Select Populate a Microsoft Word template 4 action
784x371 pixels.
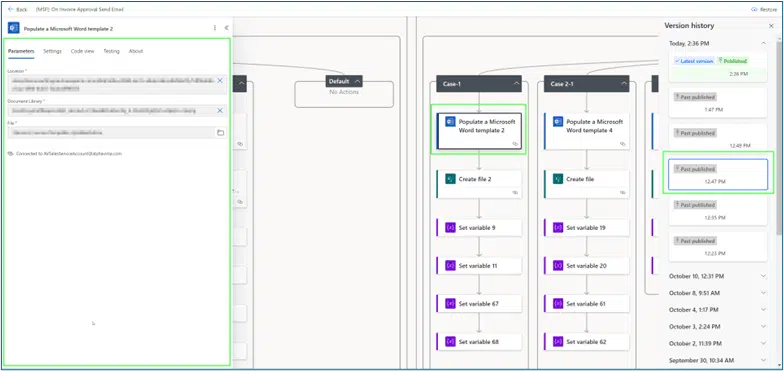point(586,131)
